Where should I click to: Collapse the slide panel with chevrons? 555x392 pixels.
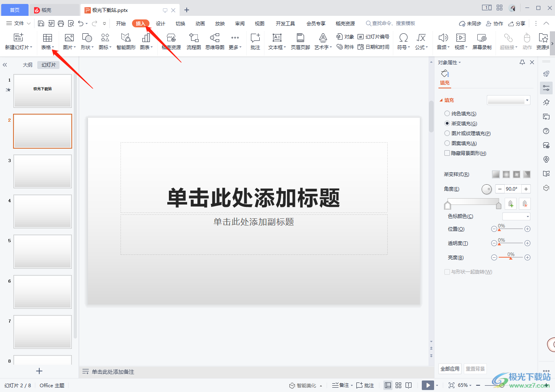tap(5, 65)
